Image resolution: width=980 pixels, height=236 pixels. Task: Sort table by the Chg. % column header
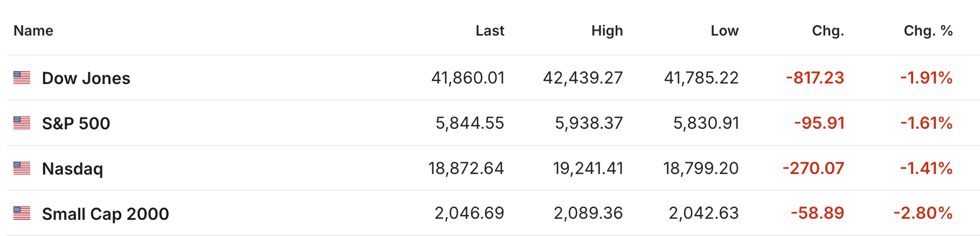pyautogui.click(x=928, y=31)
